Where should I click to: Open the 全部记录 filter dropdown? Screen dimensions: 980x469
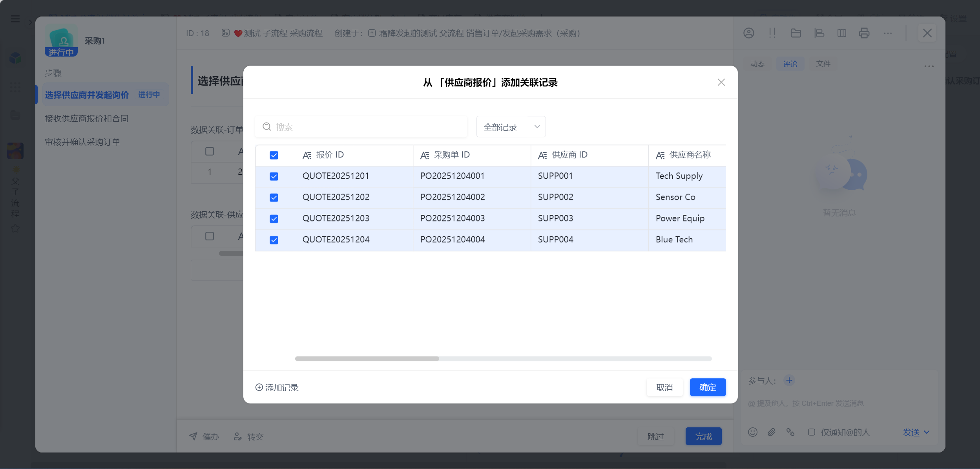tap(511, 126)
